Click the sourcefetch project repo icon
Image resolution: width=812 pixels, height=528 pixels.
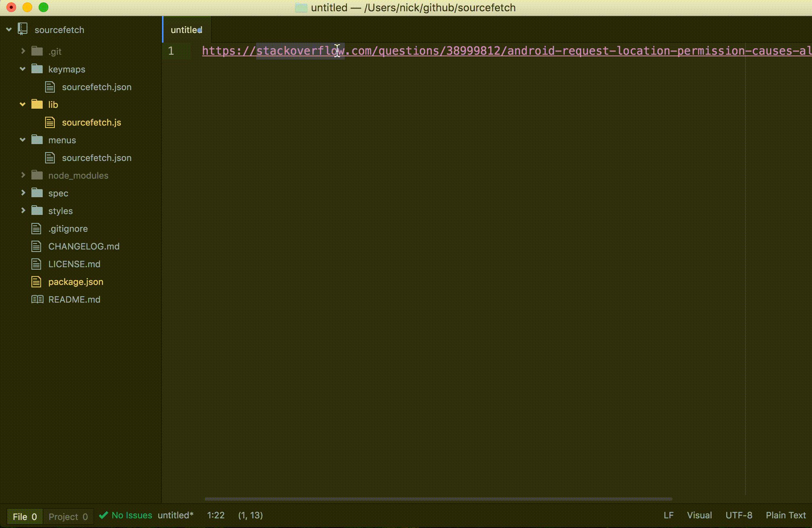coord(23,29)
